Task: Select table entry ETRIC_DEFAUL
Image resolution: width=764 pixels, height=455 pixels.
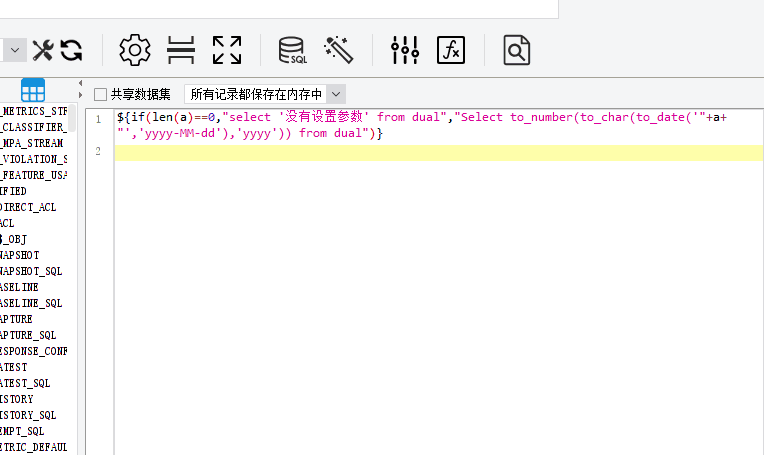Action: pos(34,447)
